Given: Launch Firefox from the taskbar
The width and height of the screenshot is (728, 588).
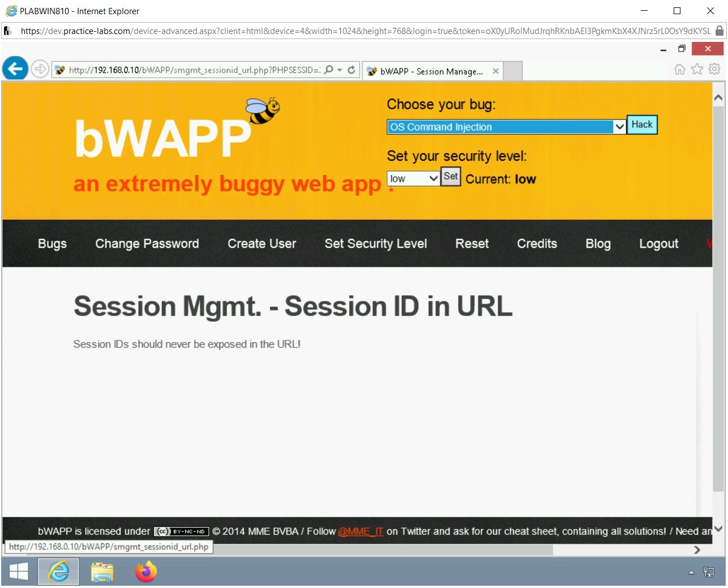Looking at the screenshot, I should [145, 572].
